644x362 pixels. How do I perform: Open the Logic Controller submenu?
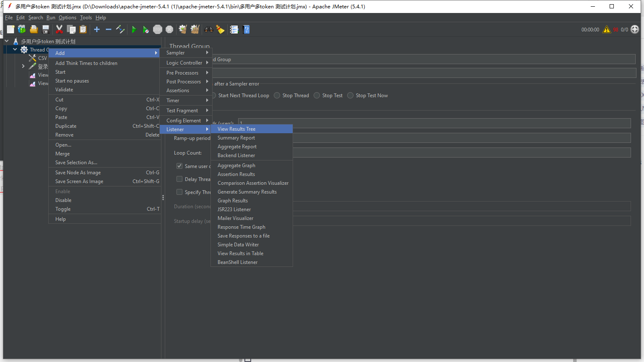[x=186, y=63]
